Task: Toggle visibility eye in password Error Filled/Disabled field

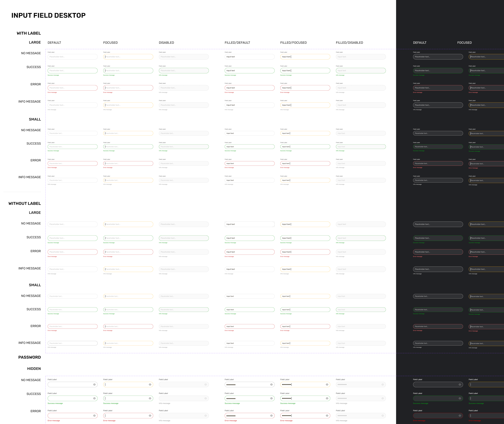Action: pyautogui.click(x=383, y=416)
